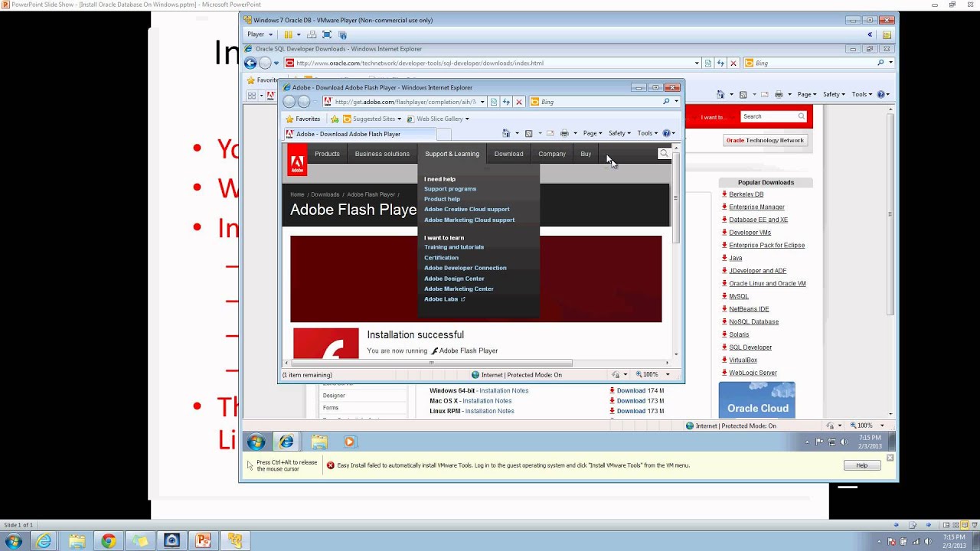Viewport: 980px width, 551px height.
Task: Open Bing search options dropdown in Adobe IE window
Action: (677, 102)
